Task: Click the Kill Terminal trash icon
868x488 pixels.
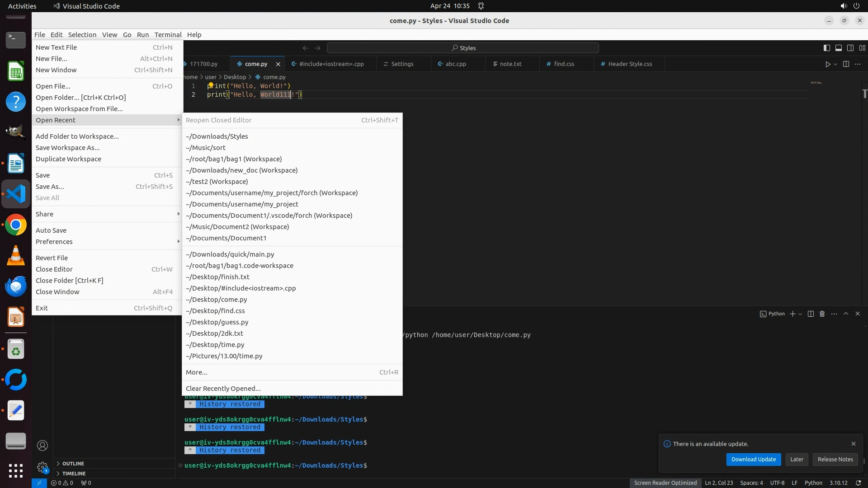Action: point(822,314)
